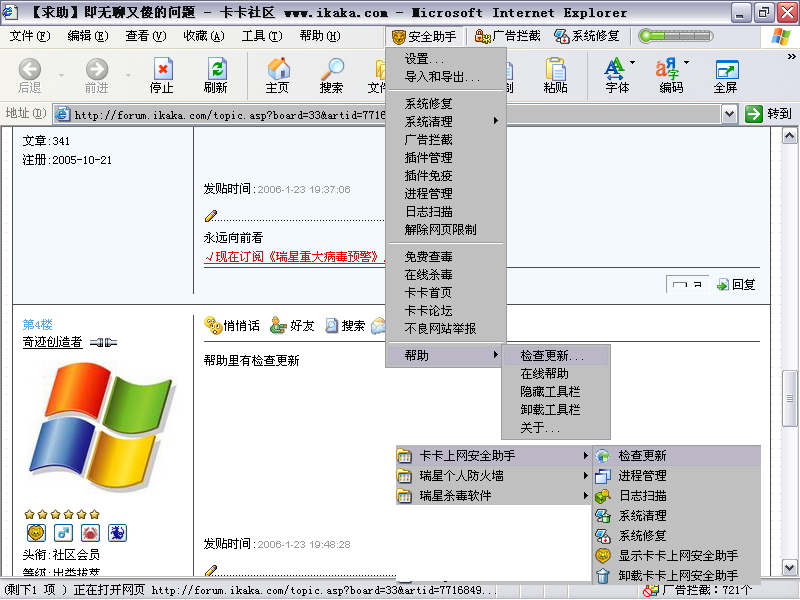Image resolution: width=800 pixels, height=600 pixels.
Task: Click the green progress bar in toolbar
Action: 676,36
